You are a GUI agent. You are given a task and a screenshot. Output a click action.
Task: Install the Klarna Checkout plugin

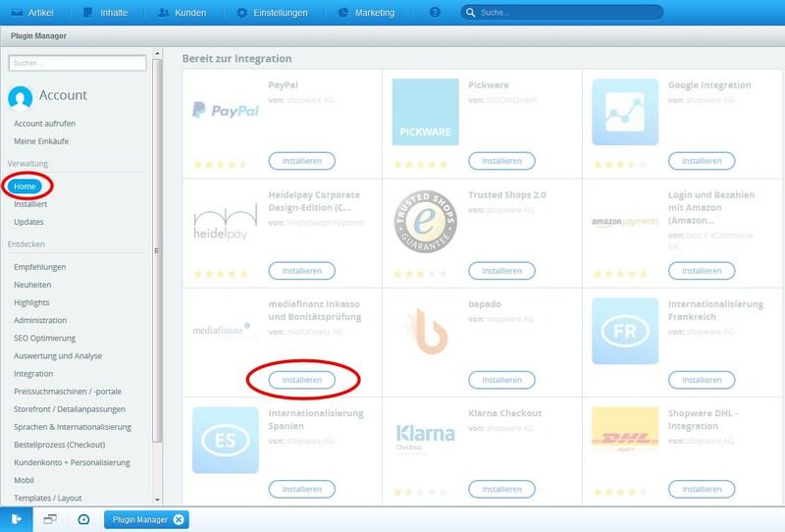pos(501,490)
